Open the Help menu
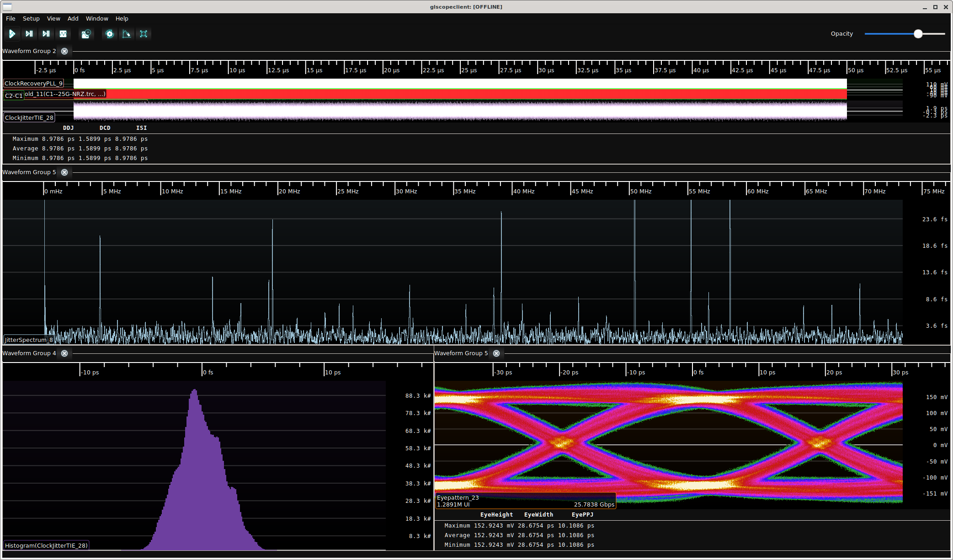The height and width of the screenshot is (560, 953). tap(122, 19)
